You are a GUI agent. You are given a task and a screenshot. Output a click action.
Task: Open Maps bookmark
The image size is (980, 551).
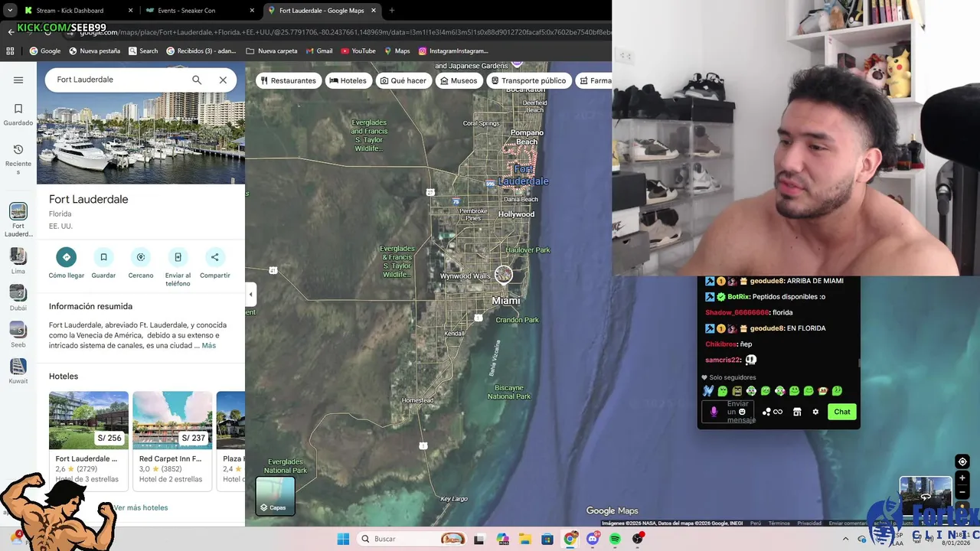[397, 51]
